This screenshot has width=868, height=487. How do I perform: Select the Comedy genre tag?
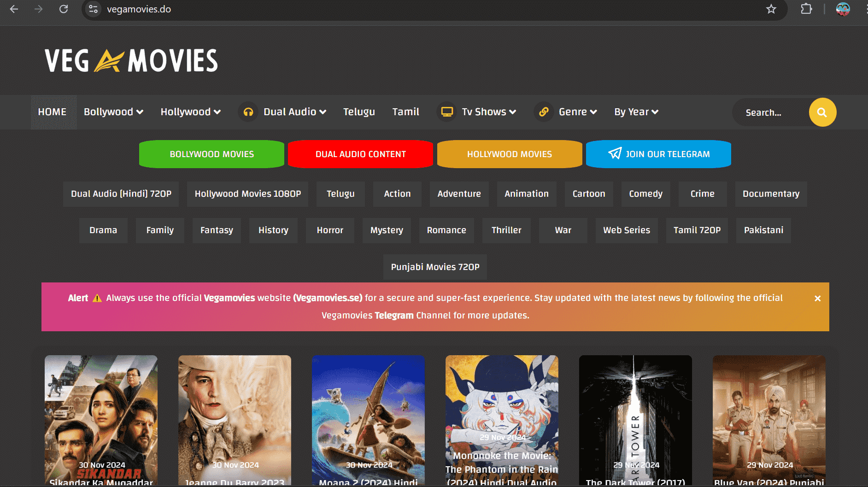click(646, 194)
